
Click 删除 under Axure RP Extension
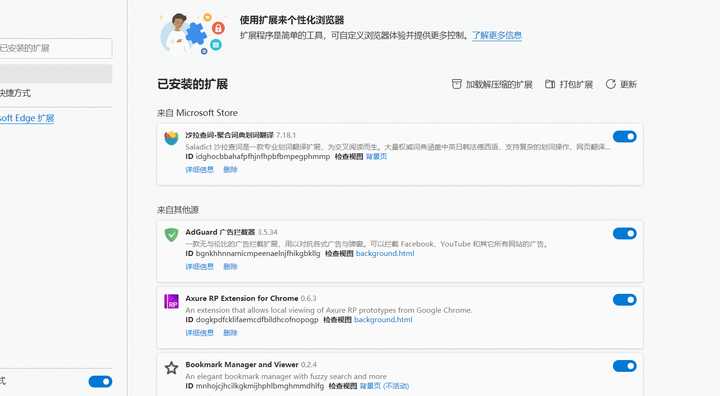230,333
